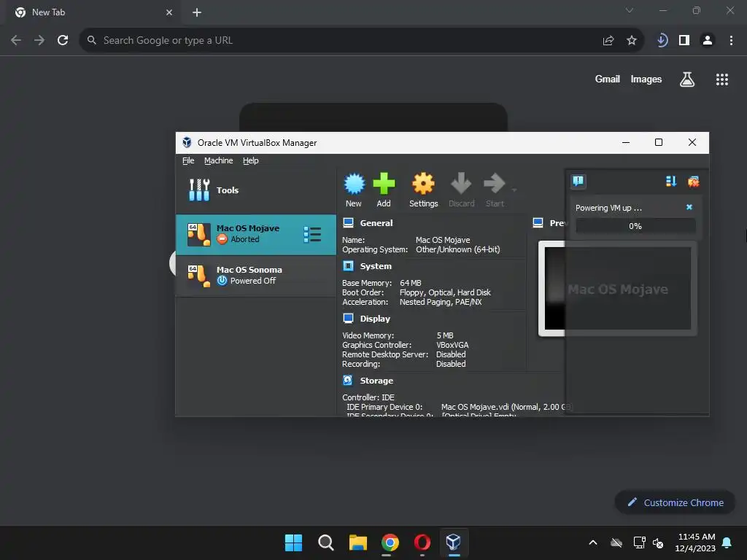747x560 pixels.
Task: Go back in Chrome
Action: click(x=16, y=40)
